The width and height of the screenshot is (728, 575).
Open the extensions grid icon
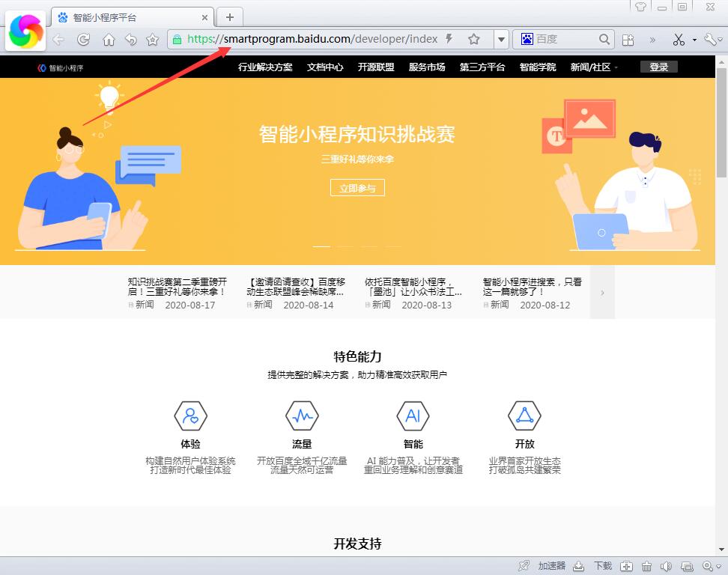[x=628, y=40]
